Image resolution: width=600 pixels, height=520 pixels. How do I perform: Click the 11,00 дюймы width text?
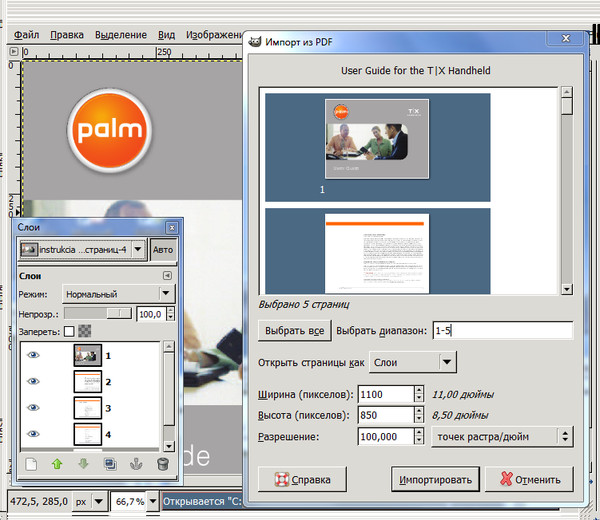pos(463,394)
